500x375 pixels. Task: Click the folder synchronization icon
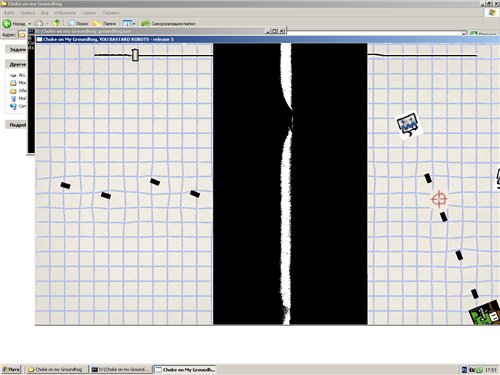(x=145, y=23)
